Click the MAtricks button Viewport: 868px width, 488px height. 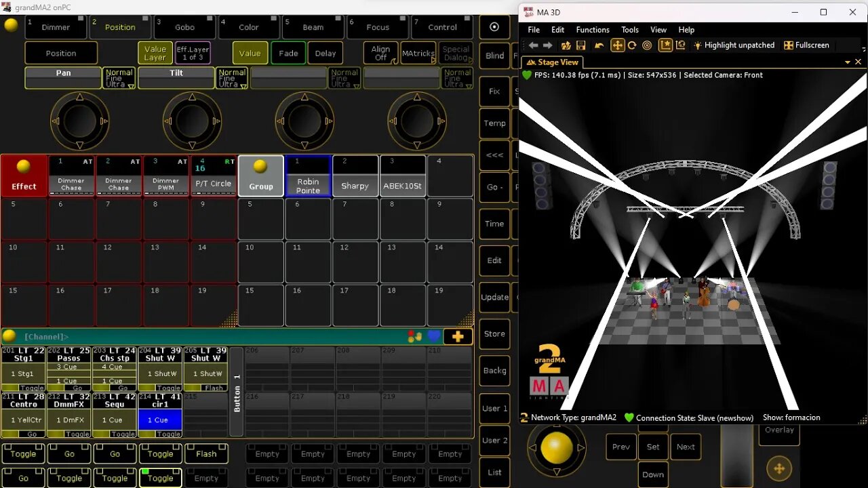(418, 53)
